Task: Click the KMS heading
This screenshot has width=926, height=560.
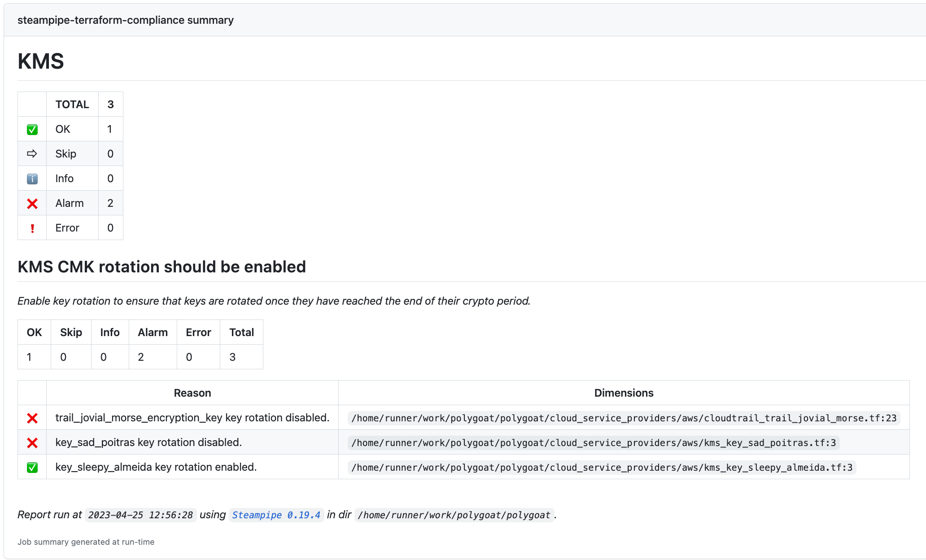Action: click(x=41, y=61)
